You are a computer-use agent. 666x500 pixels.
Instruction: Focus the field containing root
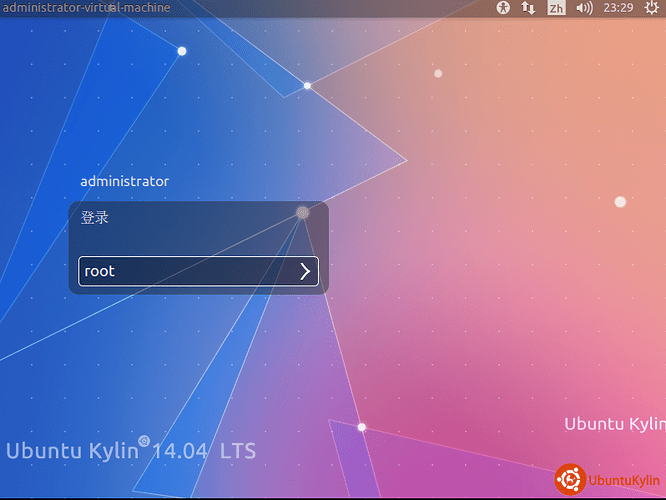click(x=198, y=271)
